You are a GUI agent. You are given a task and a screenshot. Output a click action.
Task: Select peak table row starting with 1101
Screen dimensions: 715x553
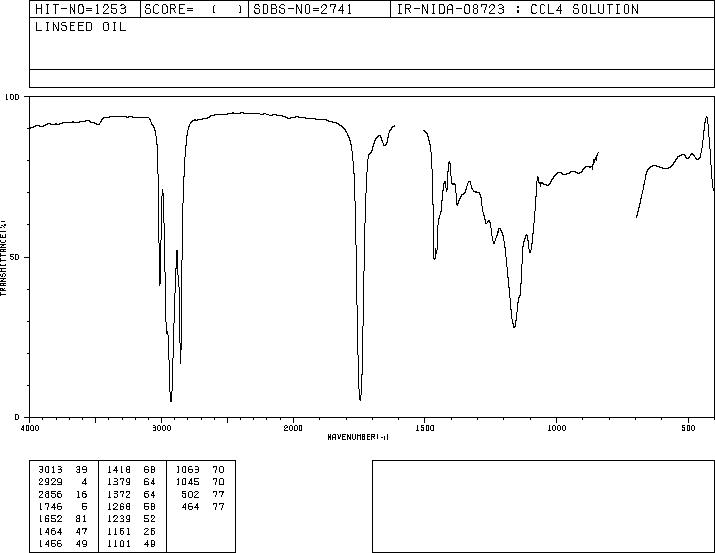pos(131,544)
